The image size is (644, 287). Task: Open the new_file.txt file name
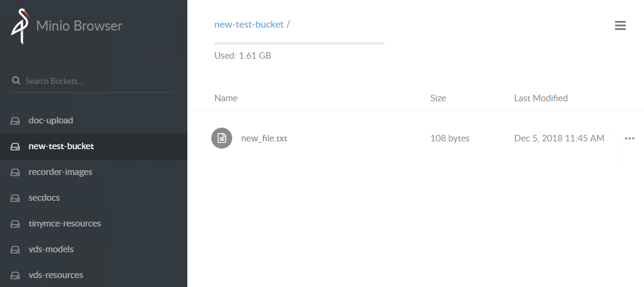[264, 138]
